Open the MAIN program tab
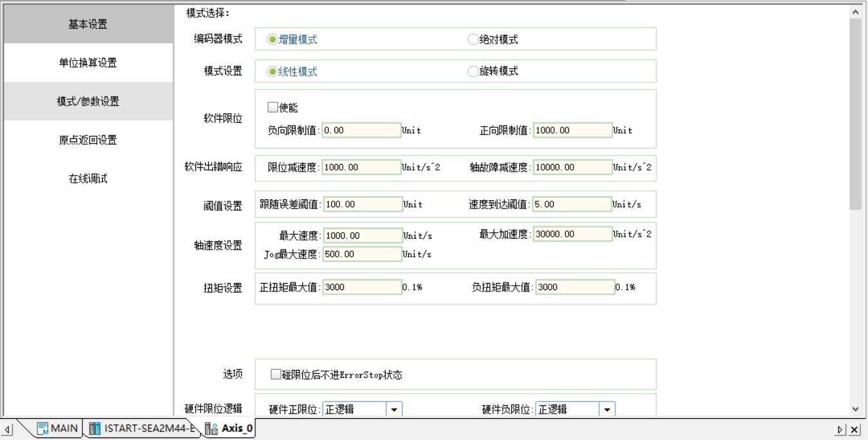 tap(64, 428)
